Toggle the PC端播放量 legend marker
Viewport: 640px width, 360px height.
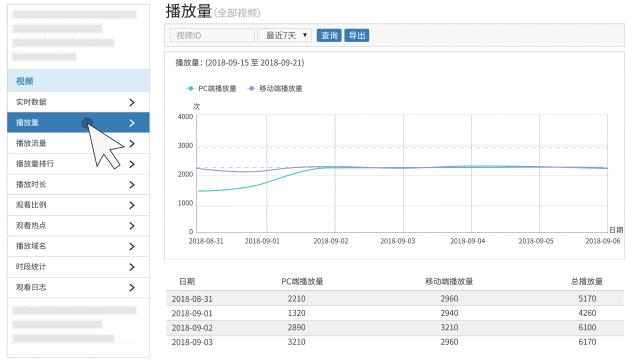pyautogui.click(x=190, y=88)
